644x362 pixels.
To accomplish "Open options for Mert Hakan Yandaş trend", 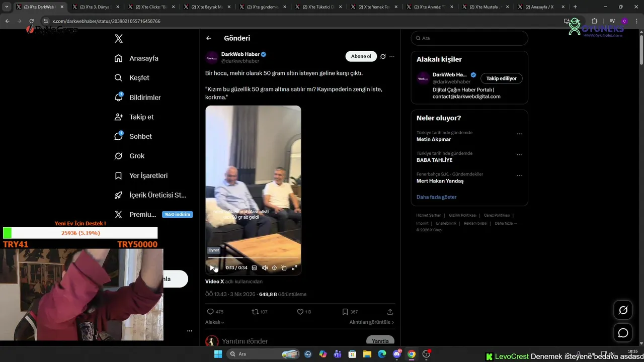I will [519, 175].
